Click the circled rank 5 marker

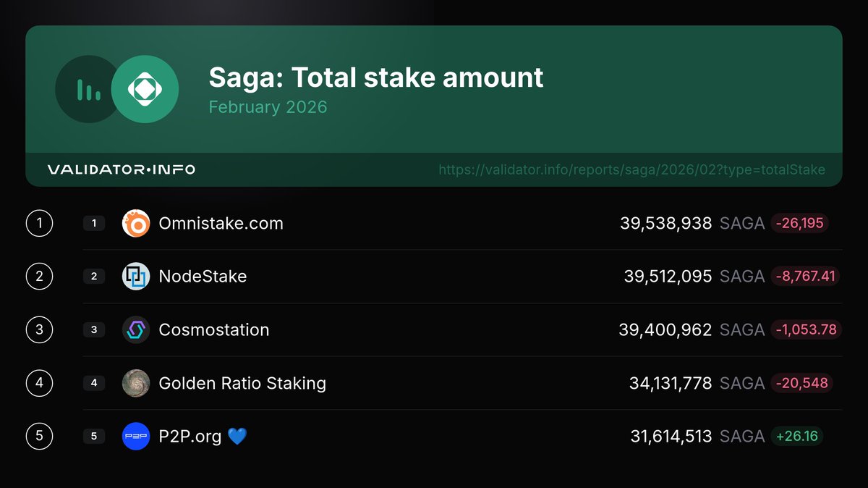39,436
